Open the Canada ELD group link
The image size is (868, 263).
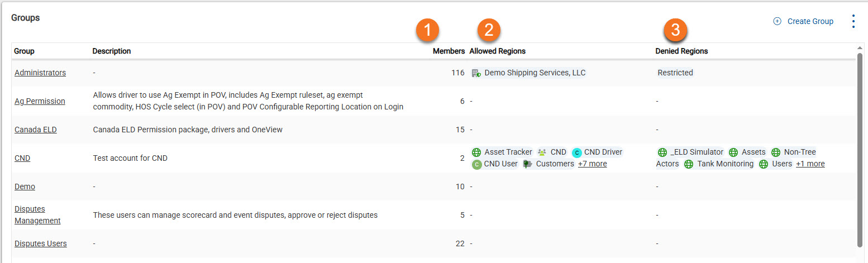point(36,130)
